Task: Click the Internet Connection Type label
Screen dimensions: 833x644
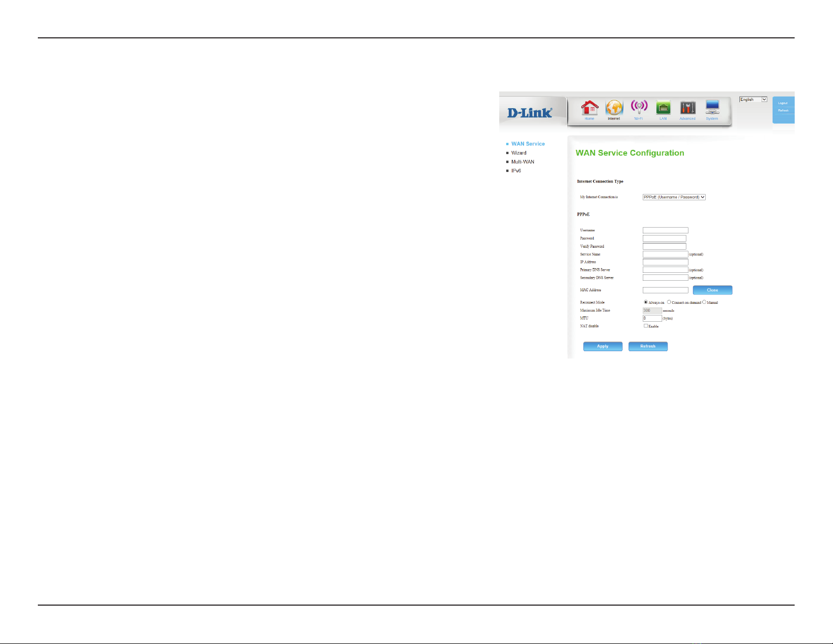Action: 600,181
